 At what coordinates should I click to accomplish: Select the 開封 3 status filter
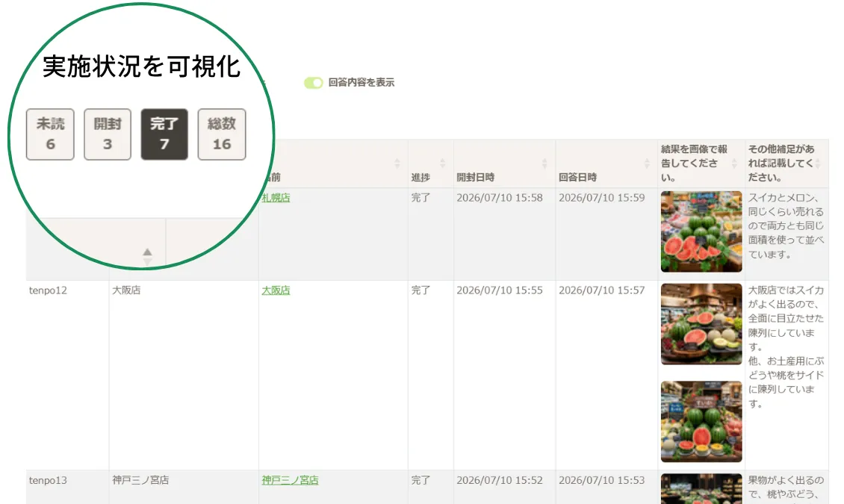click(x=108, y=134)
